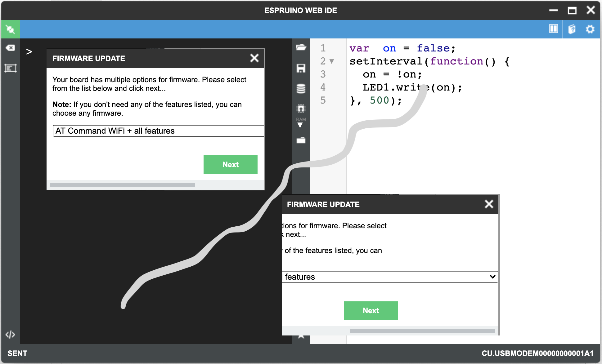
Task: Open the AT Command WiFi firmware selector
Action: click(x=158, y=131)
